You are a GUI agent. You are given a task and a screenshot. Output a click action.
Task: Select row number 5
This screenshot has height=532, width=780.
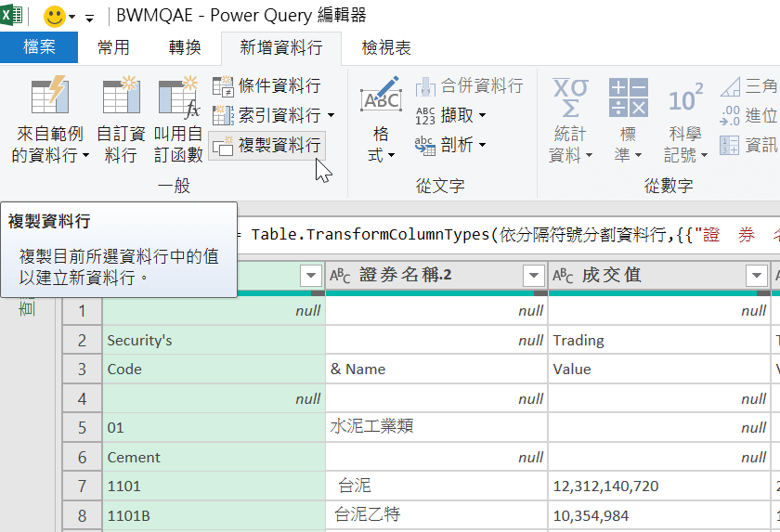coord(82,428)
